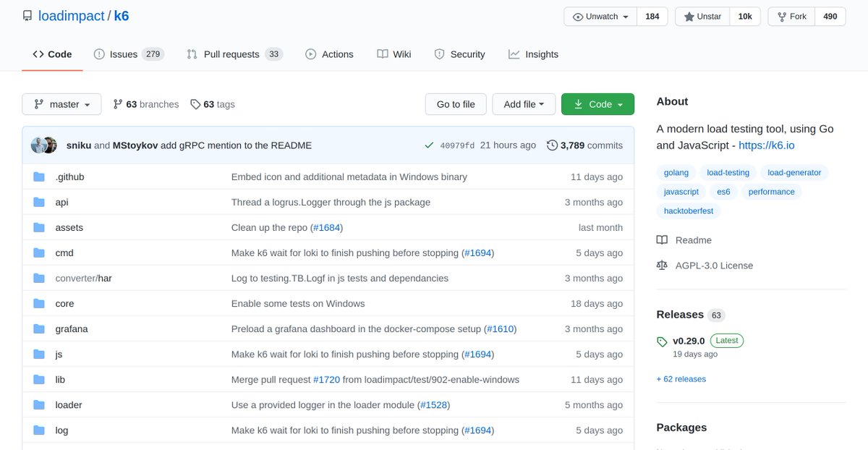View all 3,789 commits
The image size is (868, 450).
tap(585, 145)
